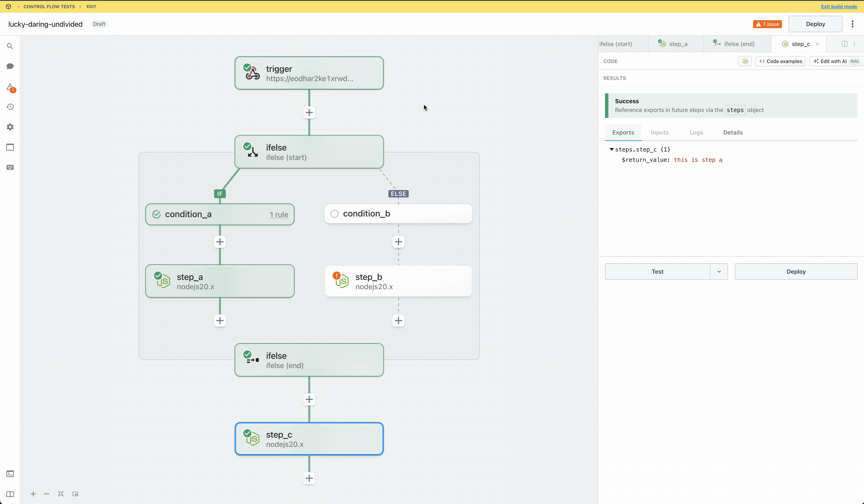Open the search icon in left sidebar

(x=10, y=46)
